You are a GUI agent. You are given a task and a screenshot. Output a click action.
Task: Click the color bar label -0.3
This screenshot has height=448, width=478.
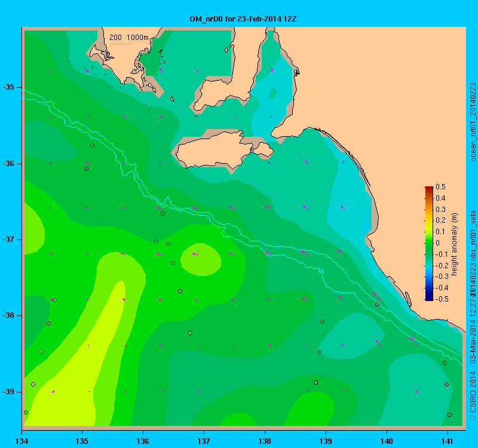442,277
